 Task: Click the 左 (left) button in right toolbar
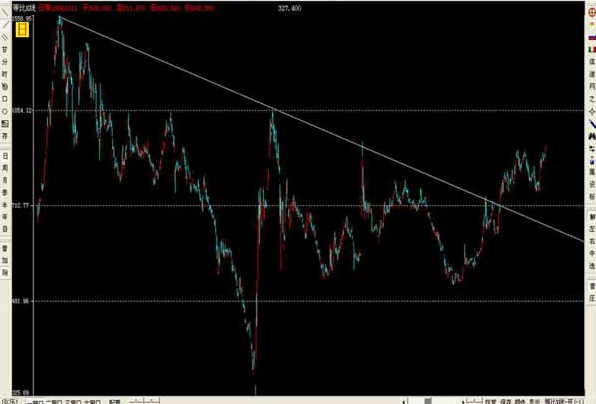pyautogui.click(x=592, y=229)
